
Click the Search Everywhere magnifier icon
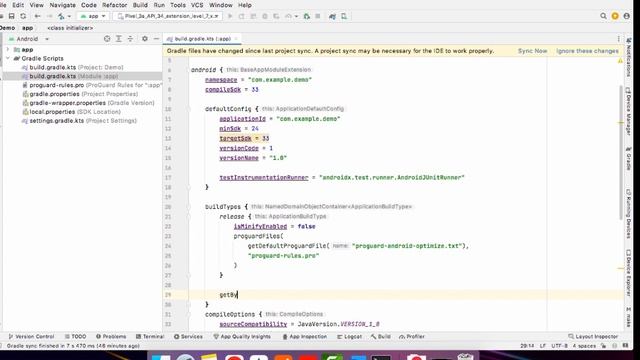(x=603, y=16)
